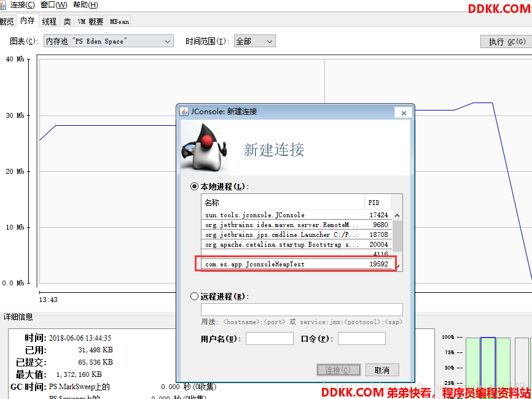Click the process list scroll down arrow

coord(397,266)
